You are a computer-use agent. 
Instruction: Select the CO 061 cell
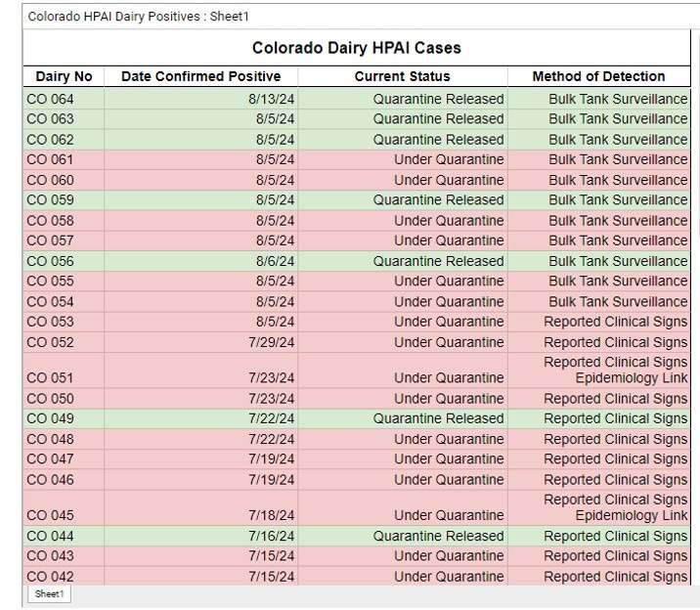(64, 159)
